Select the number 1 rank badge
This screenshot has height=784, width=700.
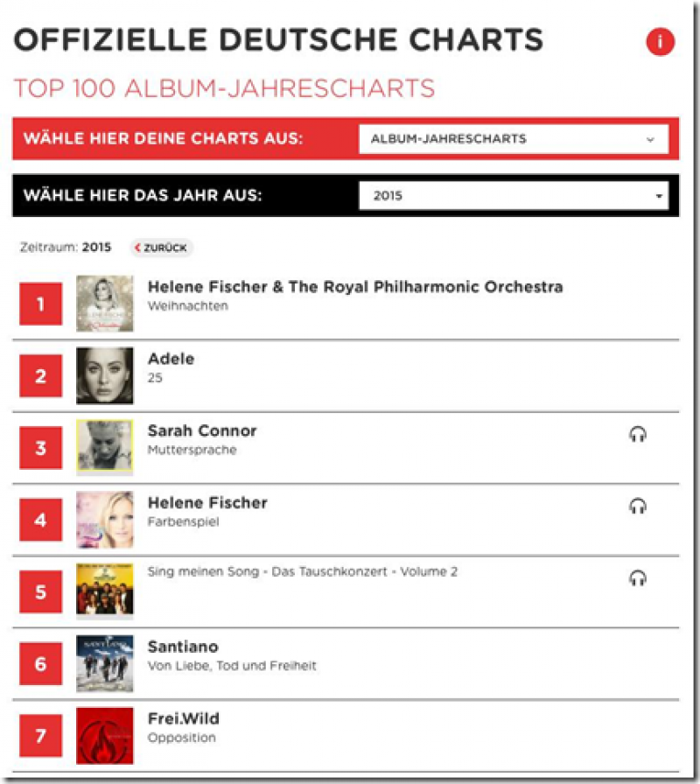coord(41,304)
